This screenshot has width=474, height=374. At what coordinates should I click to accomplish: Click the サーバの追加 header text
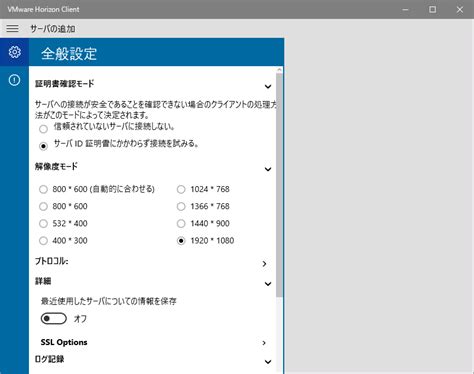point(53,29)
